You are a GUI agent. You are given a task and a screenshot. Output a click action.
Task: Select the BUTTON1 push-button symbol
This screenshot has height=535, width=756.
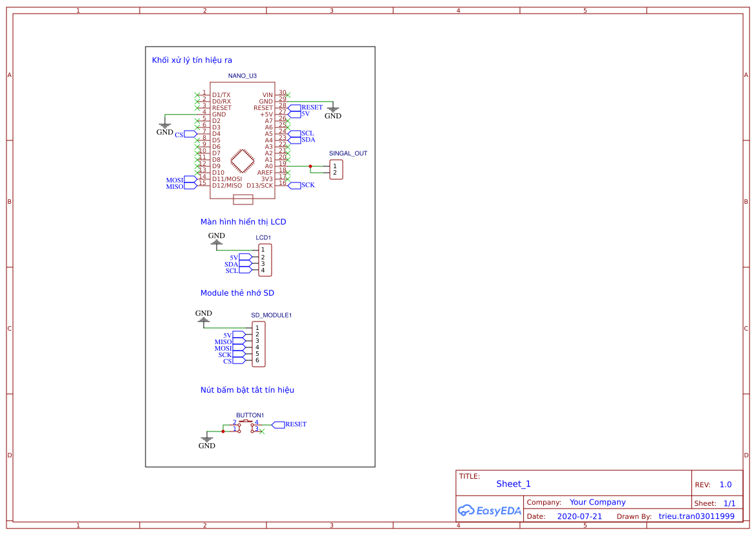point(246,425)
